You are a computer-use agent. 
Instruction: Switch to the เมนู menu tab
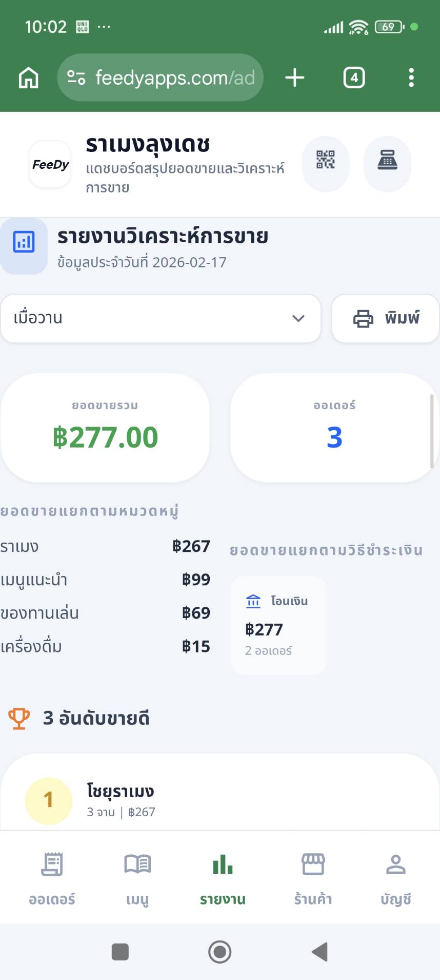(137, 877)
